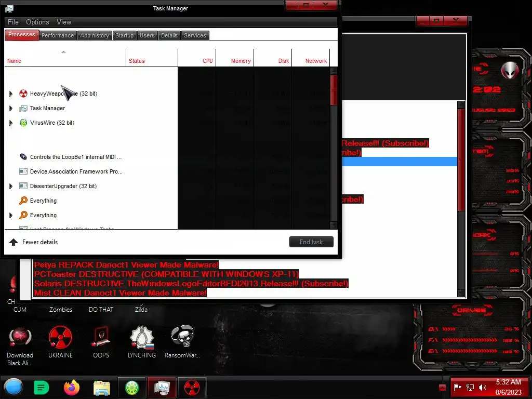Viewport: 532px width, 399px height.
Task: Click the Task Manager process icon
Action: (23, 108)
